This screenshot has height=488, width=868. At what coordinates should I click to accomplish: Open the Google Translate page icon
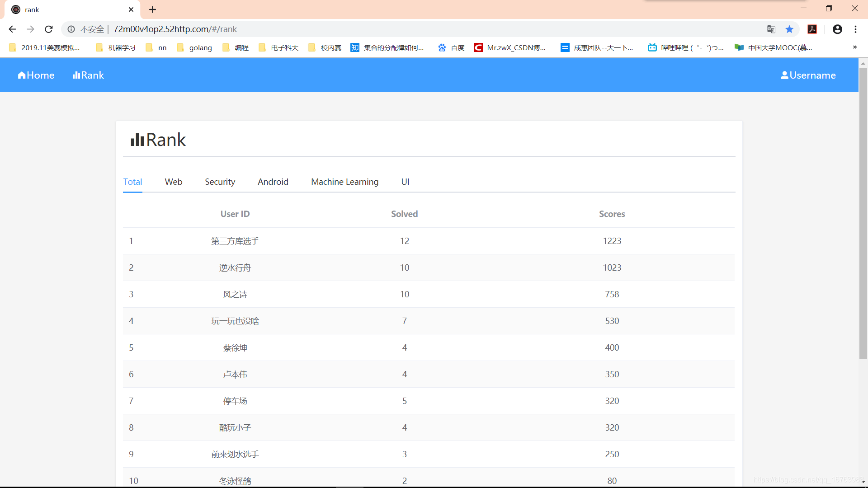click(x=771, y=29)
